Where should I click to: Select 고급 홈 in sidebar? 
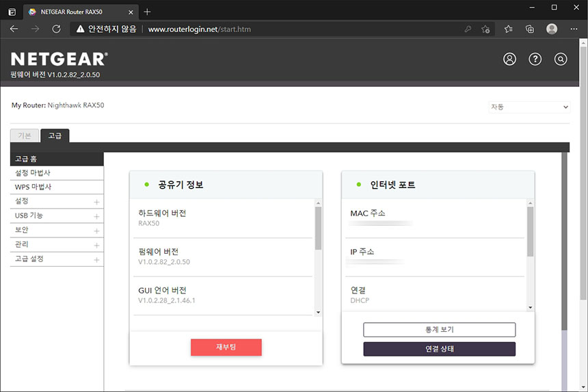pos(57,159)
